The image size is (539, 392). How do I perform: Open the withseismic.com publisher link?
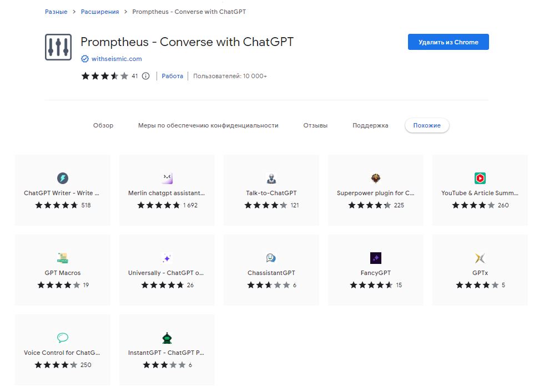pyautogui.click(x=117, y=59)
